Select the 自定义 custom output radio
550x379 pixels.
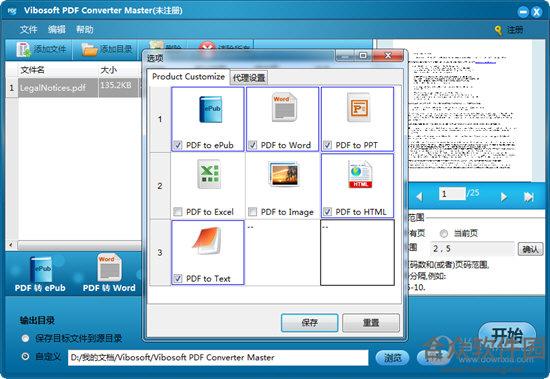pyautogui.click(x=25, y=357)
